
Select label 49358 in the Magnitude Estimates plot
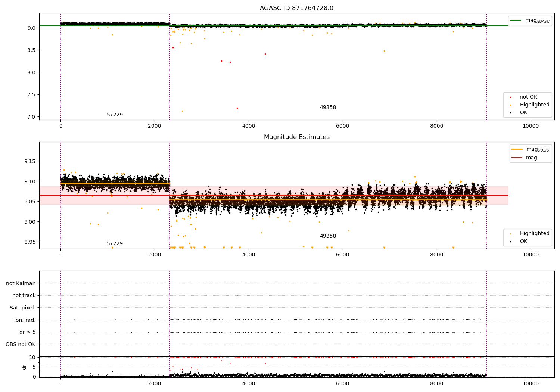328,236
